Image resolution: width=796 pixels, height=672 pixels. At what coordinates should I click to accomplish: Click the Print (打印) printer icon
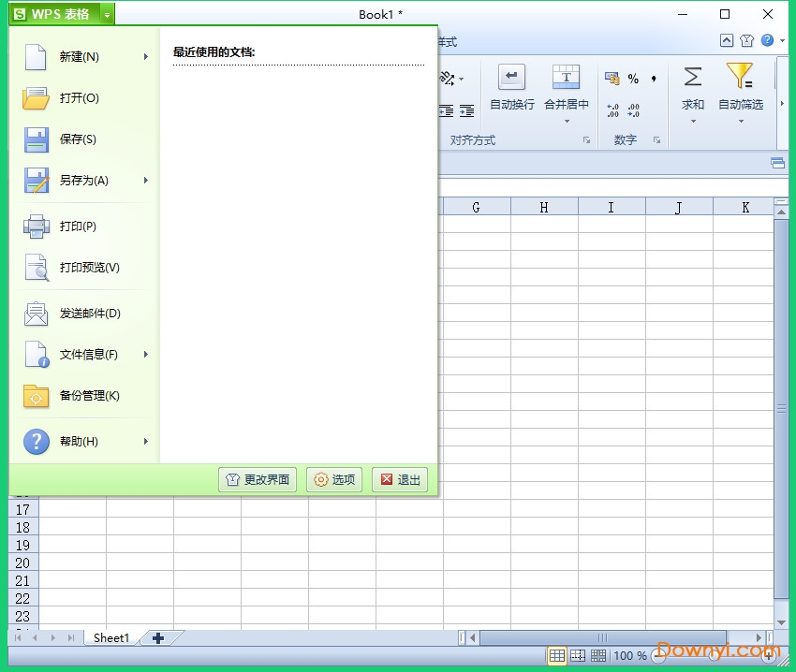[37, 226]
